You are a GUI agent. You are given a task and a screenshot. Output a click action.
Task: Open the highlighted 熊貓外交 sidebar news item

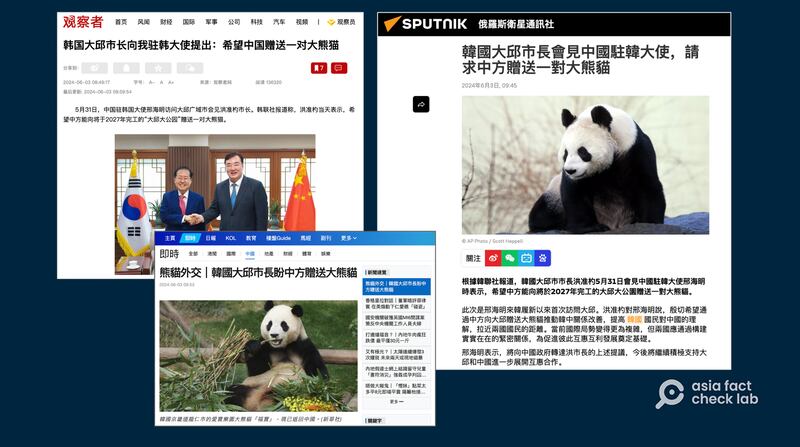[396, 287]
